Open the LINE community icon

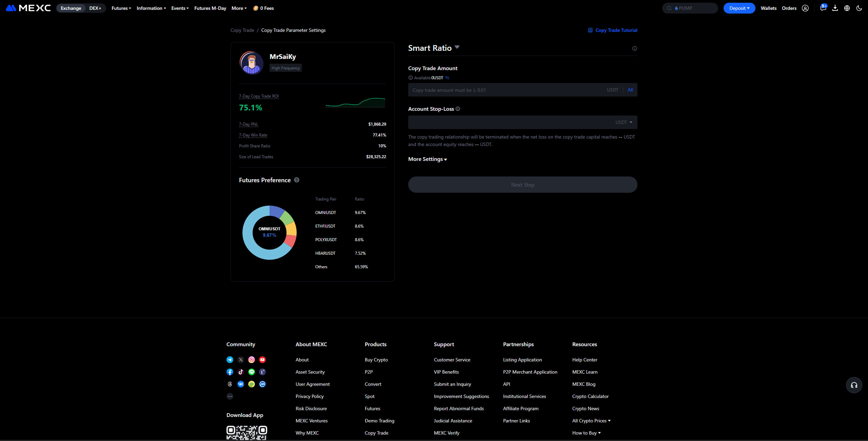click(x=252, y=372)
